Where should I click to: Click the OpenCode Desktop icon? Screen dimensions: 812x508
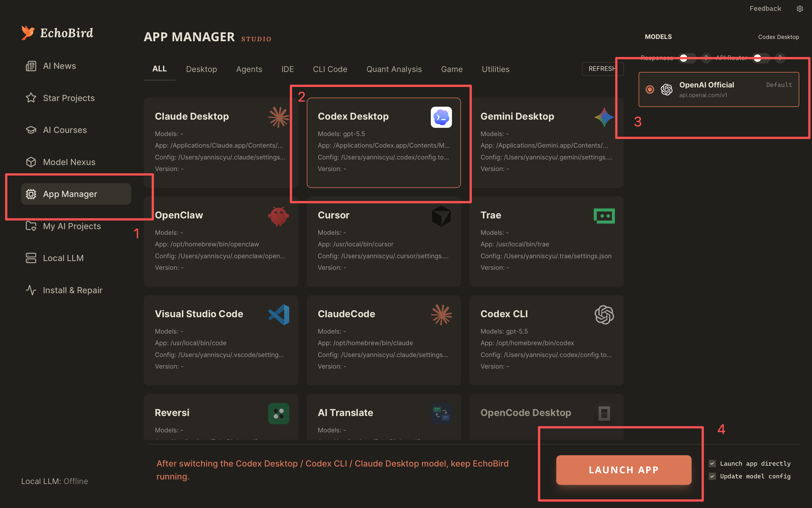tap(604, 413)
